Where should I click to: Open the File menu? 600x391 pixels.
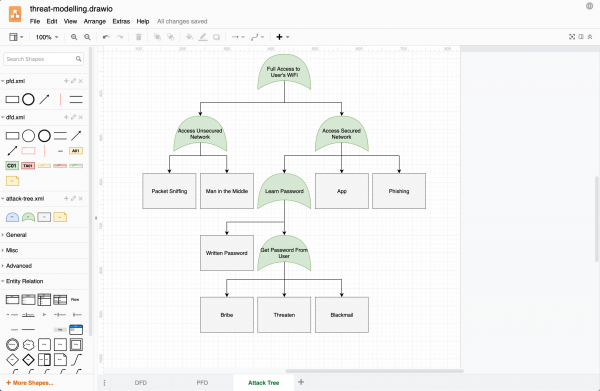[x=35, y=21]
